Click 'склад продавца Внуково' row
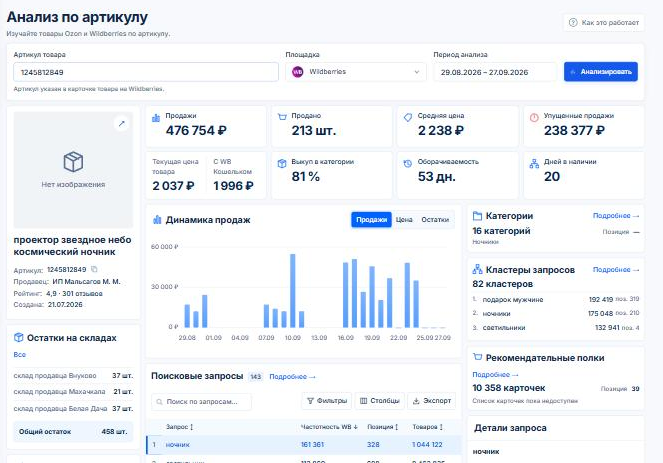663x463 pixels. (73, 375)
